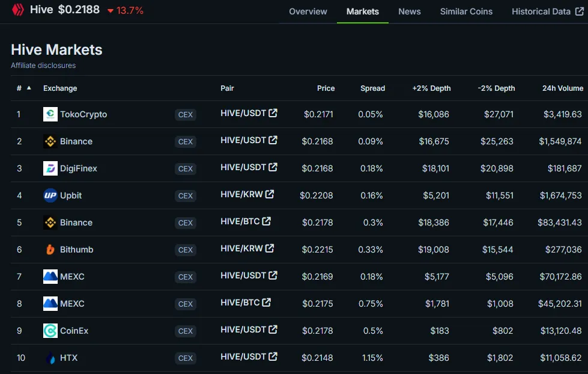Open external link icon for CoinEx HIVE/USDT
Screen dimensions: 588x374
tap(273, 329)
